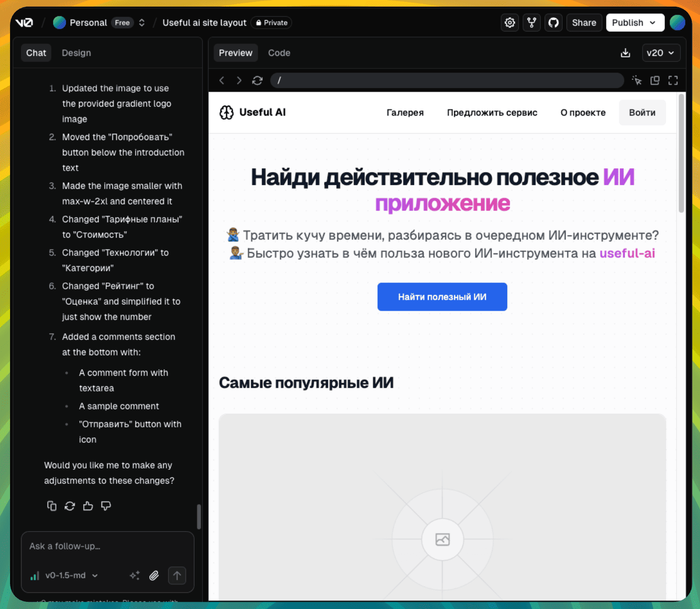Click the download icon next to the version selector
700x609 pixels.
(x=625, y=53)
